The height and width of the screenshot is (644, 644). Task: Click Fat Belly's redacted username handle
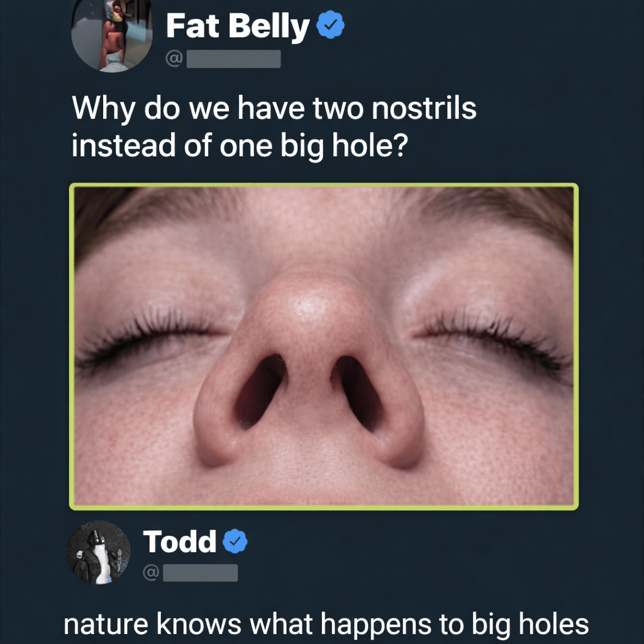[233, 59]
